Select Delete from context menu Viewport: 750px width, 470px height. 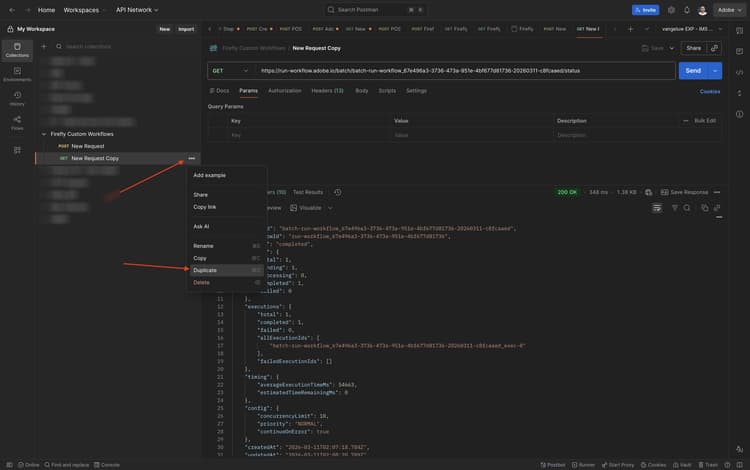click(227, 283)
